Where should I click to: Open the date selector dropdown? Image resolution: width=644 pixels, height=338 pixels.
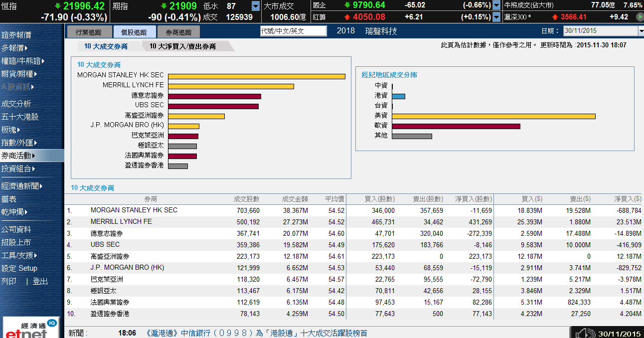point(641,31)
